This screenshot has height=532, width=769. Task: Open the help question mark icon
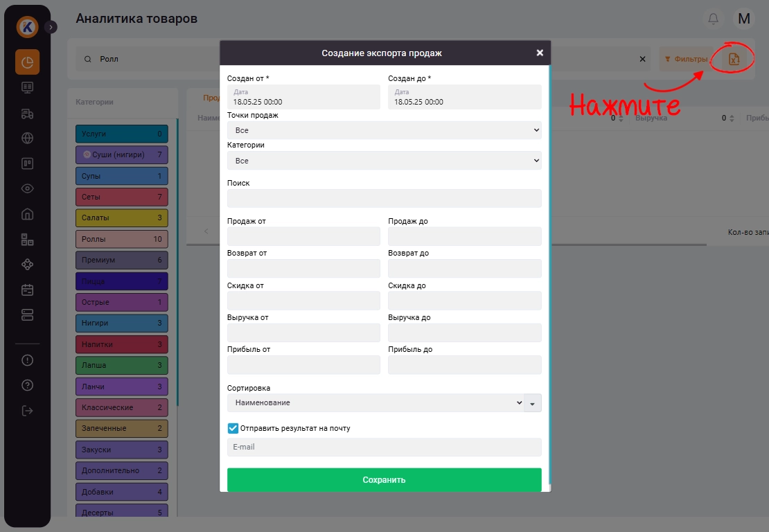28,385
